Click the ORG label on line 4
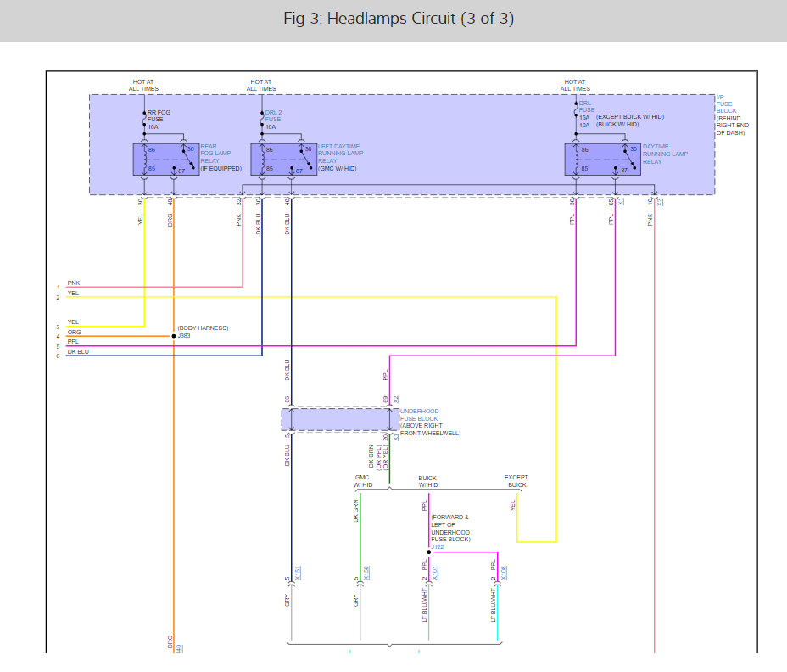The image size is (787, 672). coord(75,332)
